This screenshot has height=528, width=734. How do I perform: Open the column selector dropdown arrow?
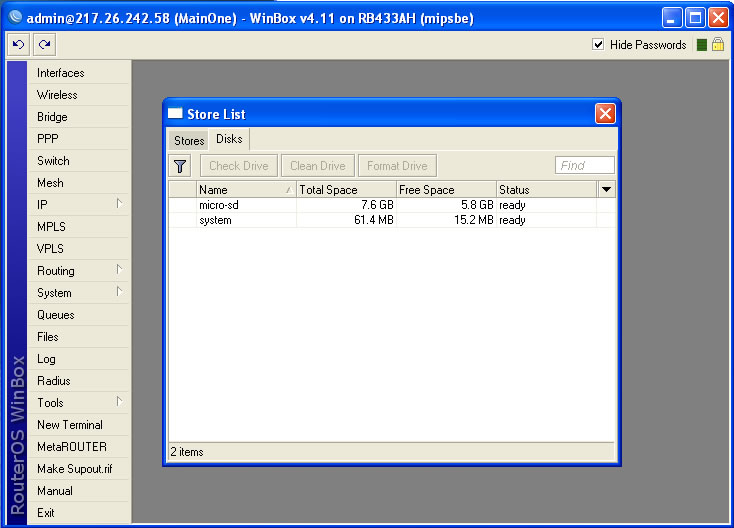point(606,190)
